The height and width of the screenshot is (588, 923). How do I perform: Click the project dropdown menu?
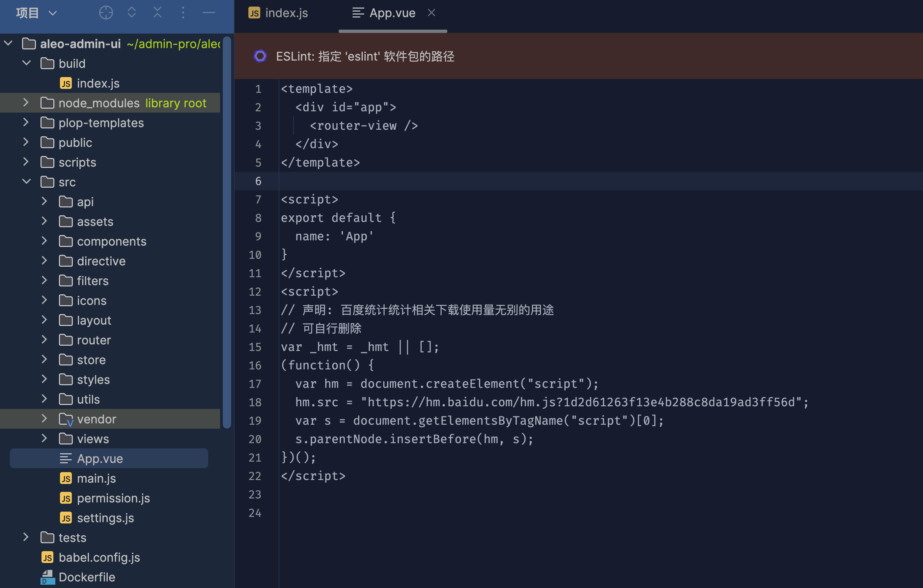click(30, 12)
